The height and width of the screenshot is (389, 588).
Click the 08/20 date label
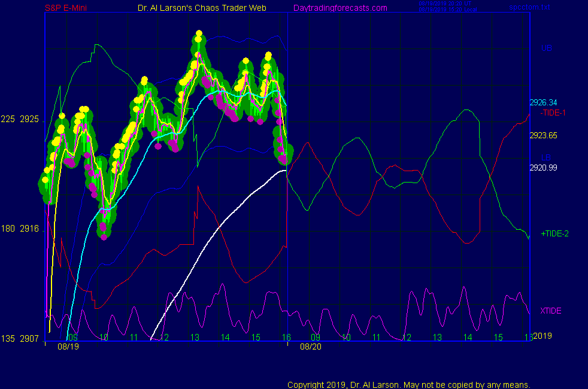(311, 347)
